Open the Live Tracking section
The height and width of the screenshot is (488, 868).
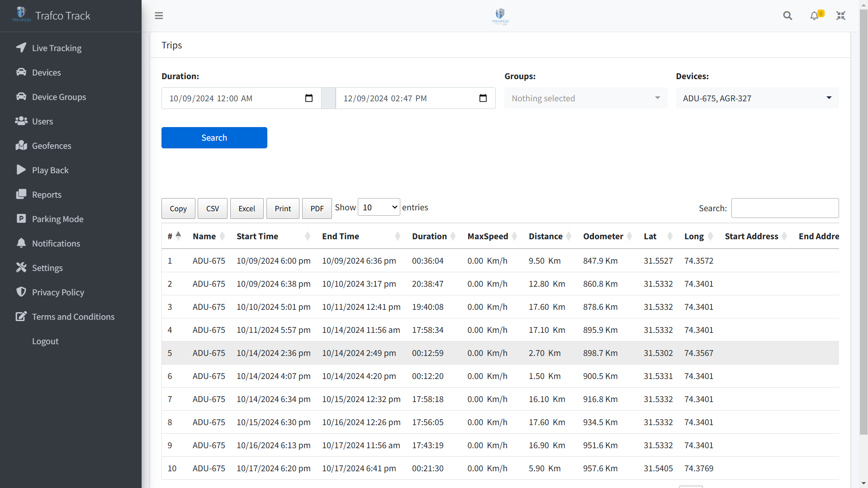click(21, 48)
